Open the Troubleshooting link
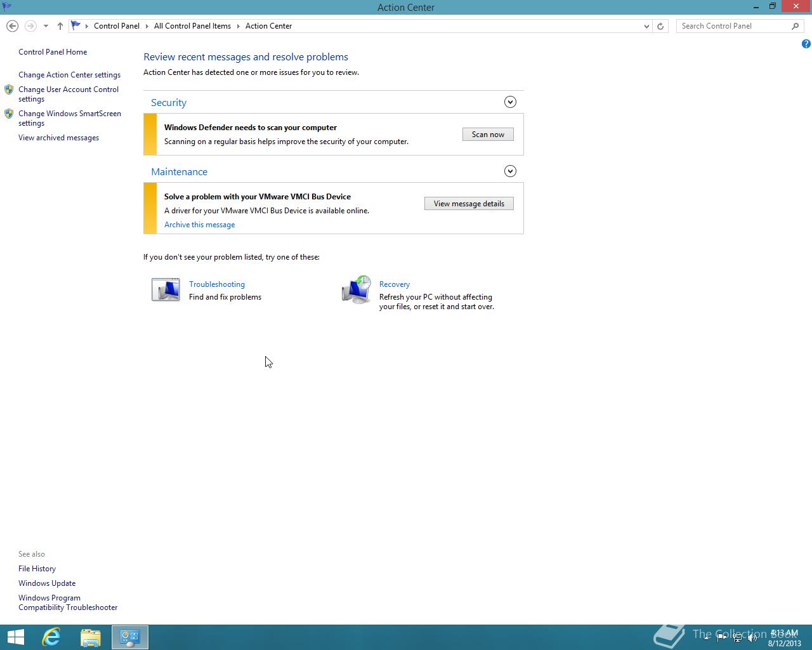 [217, 284]
